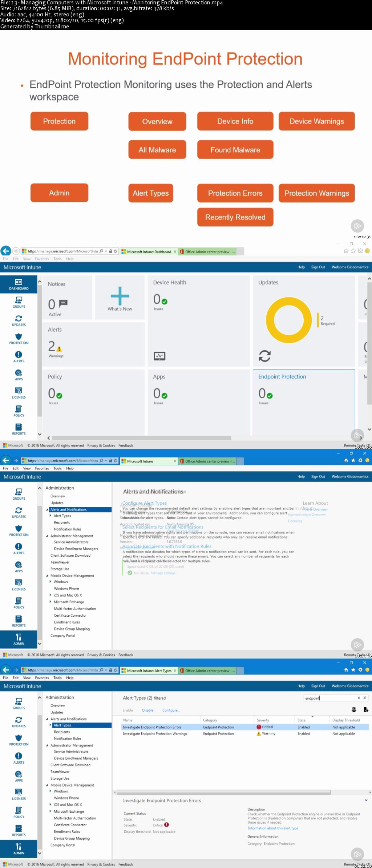
Task: Click the Alert Types list horizontal scrollbar
Action: pyautogui.click(x=224, y=792)
